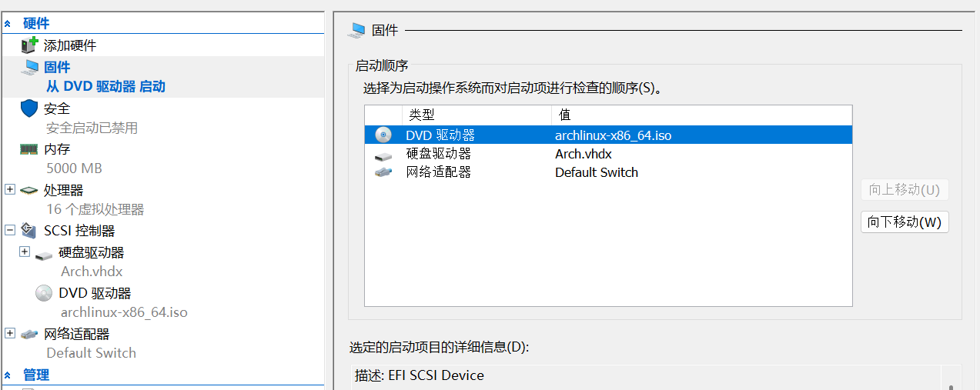980x390 pixels.
Task: Click the Memory (内存) chip icon
Action: click(29, 149)
